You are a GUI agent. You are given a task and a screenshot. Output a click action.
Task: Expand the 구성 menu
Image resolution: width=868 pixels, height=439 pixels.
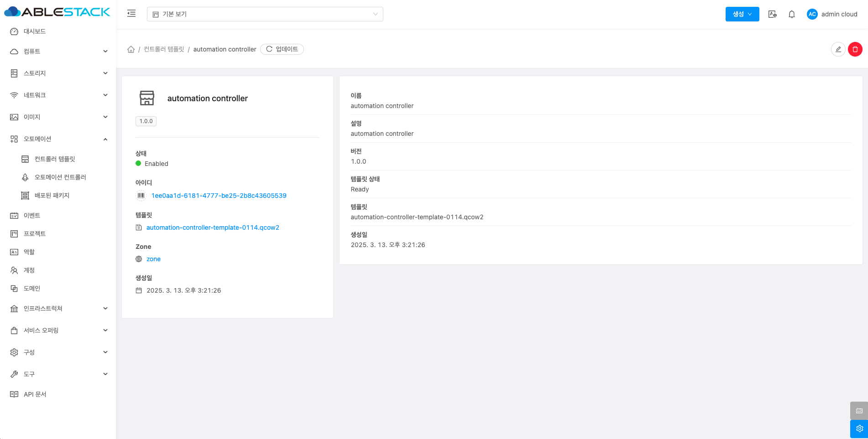(x=58, y=352)
